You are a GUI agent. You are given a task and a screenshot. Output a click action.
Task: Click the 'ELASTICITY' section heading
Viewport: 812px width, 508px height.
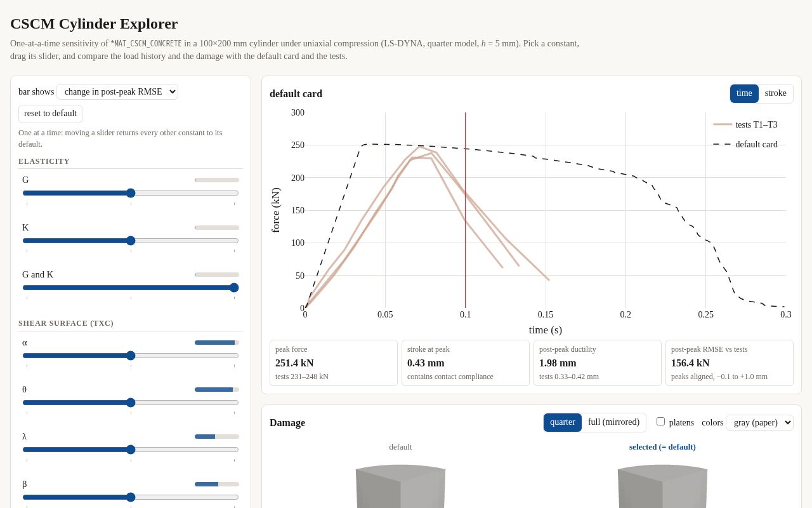tap(44, 161)
